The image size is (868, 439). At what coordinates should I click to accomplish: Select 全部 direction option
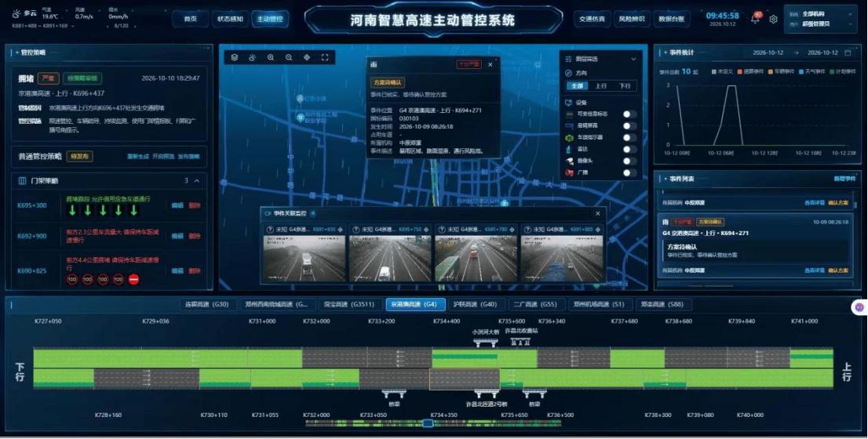[577, 85]
